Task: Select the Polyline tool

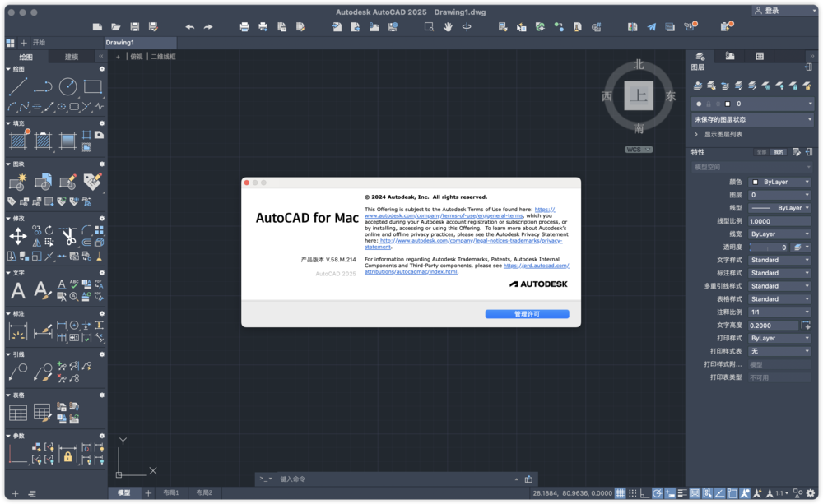Action: coord(43,86)
